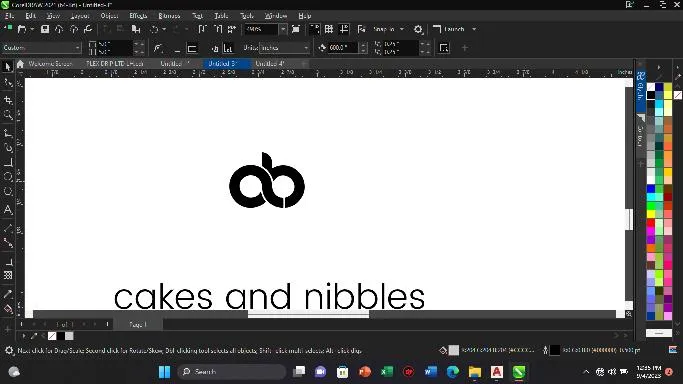683x384 pixels.
Task: Click the Paste clipboard icon in the toolbar
Action: (136, 29)
